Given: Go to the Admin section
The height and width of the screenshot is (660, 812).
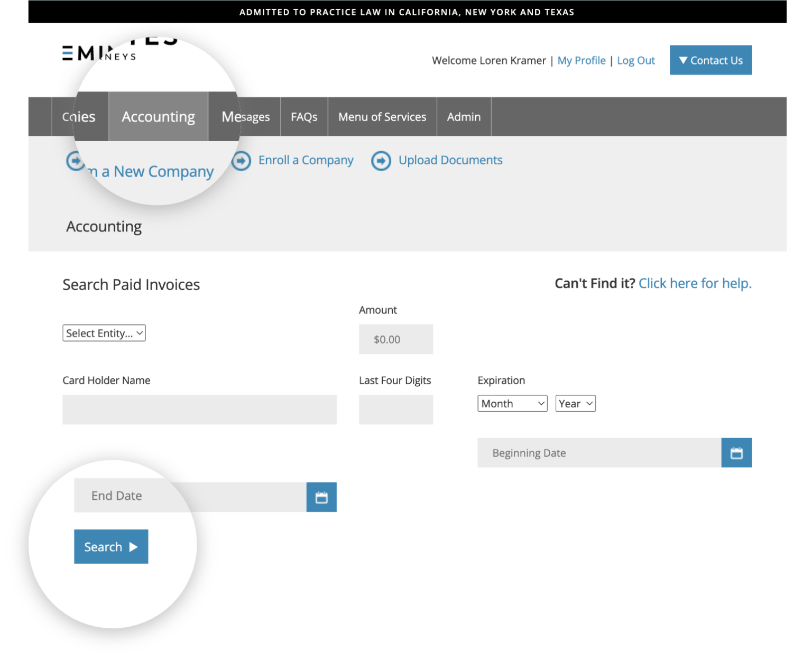Looking at the screenshot, I should [463, 116].
